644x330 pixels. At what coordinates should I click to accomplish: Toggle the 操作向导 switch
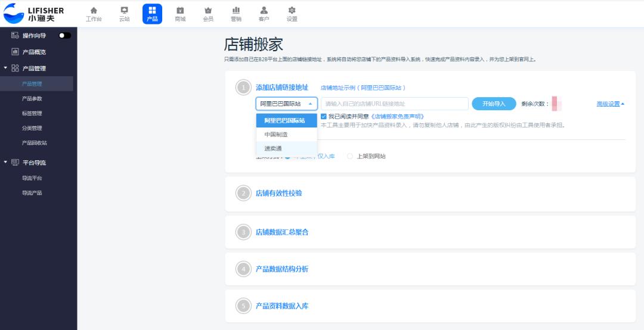(65, 35)
